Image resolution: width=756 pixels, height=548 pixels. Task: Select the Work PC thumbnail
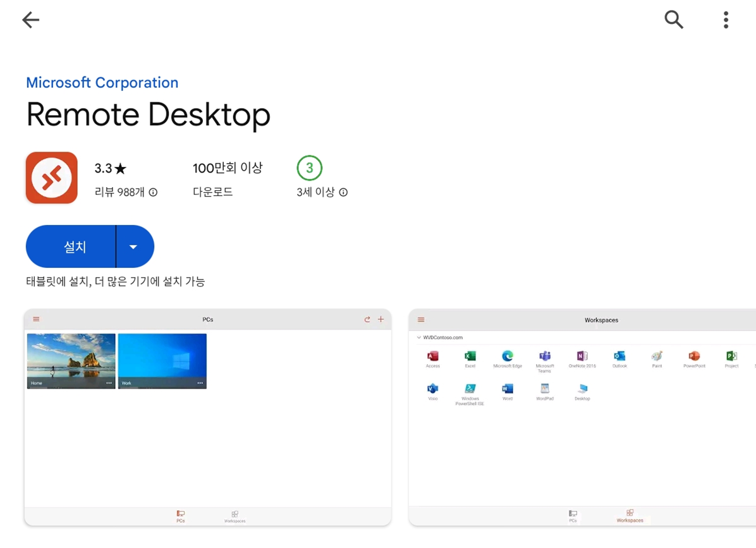pyautogui.click(x=162, y=361)
